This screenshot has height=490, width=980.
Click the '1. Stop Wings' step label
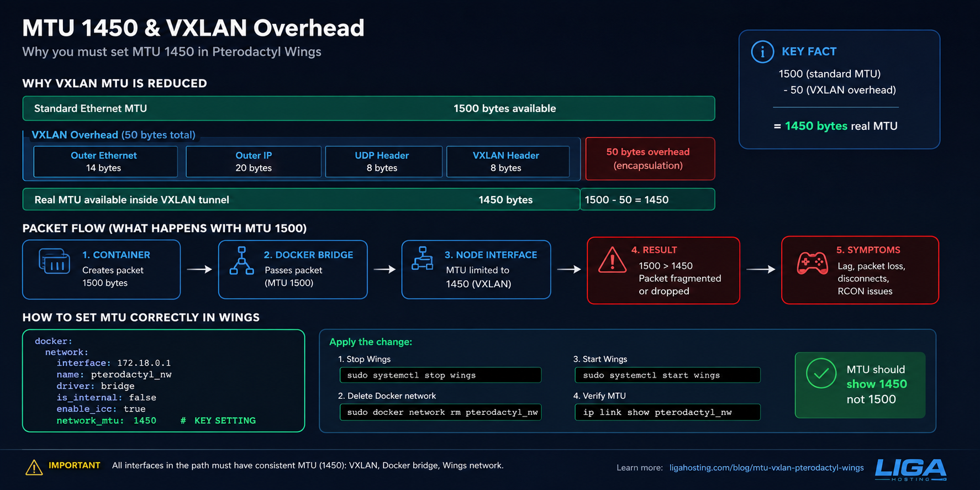(x=364, y=359)
